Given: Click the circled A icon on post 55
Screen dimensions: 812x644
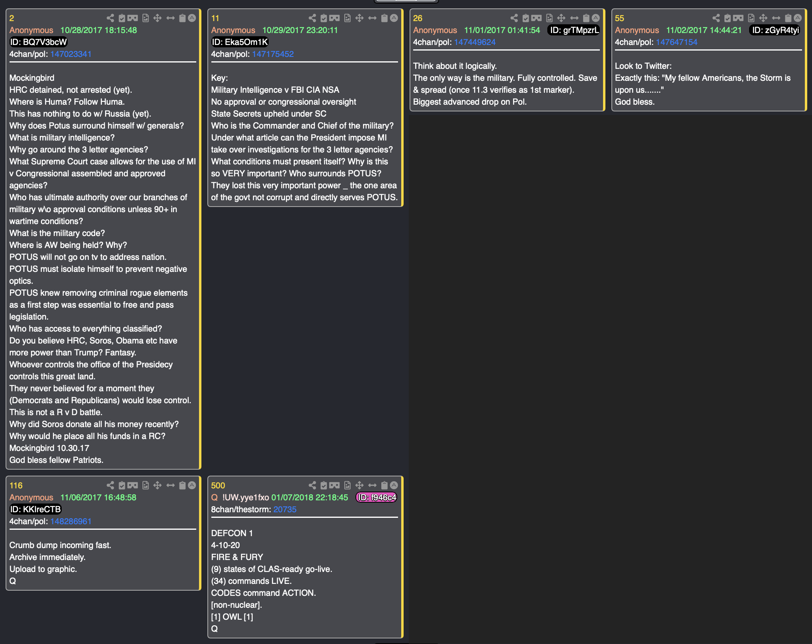Looking at the screenshot, I should pos(797,18).
